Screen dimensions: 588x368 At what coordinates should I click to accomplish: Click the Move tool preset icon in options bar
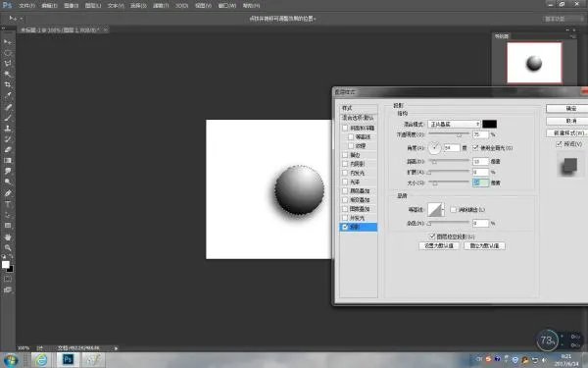13,18
